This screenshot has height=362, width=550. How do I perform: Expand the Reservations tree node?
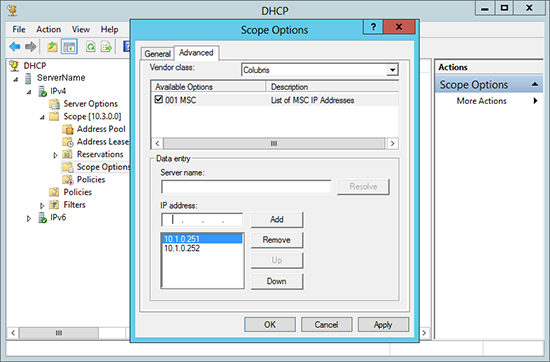point(55,155)
